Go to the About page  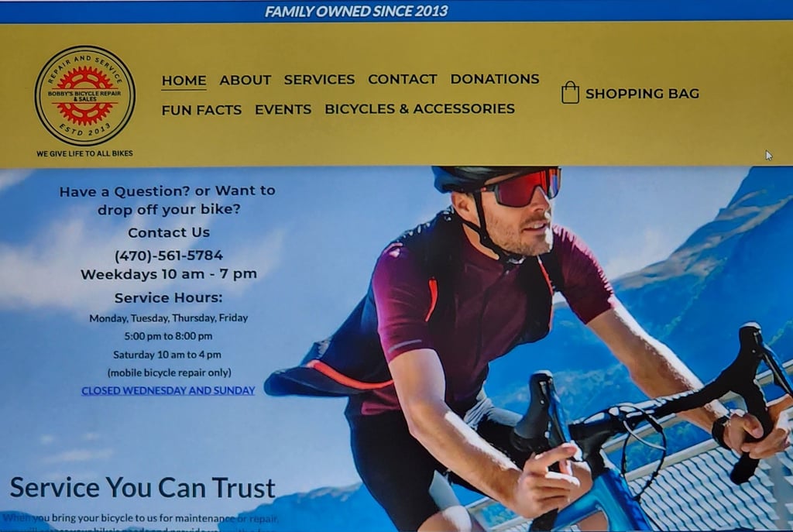[245, 80]
